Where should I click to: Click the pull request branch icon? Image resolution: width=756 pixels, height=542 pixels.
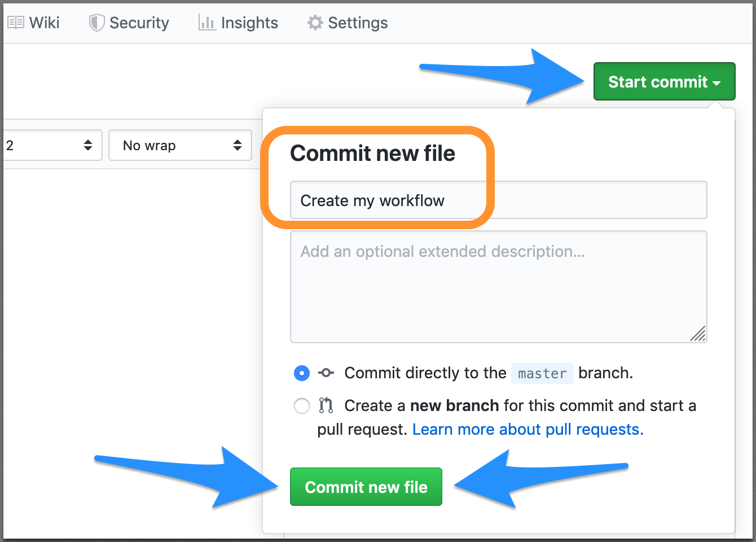point(326,405)
